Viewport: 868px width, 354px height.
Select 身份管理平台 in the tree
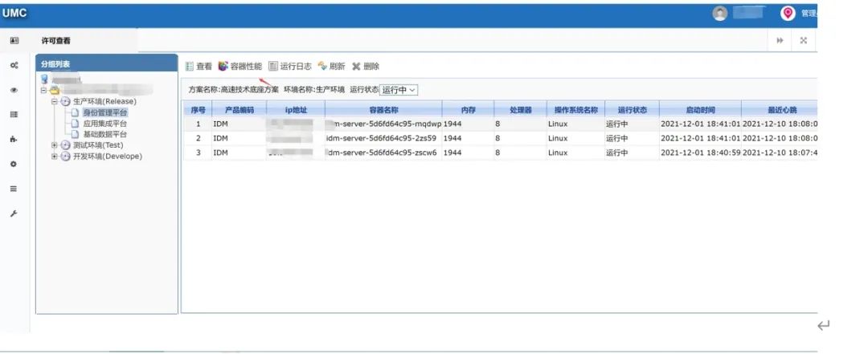(x=105, y=112)
